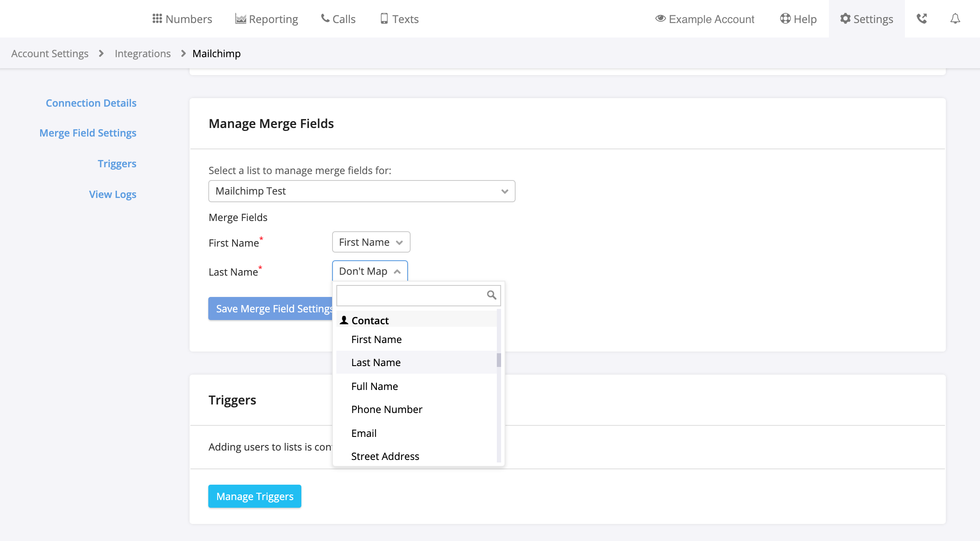This screenshot has width=980, height=541.
Task: Open the Reporting menu
Action: pyautogui.click(x=267, y=19)
